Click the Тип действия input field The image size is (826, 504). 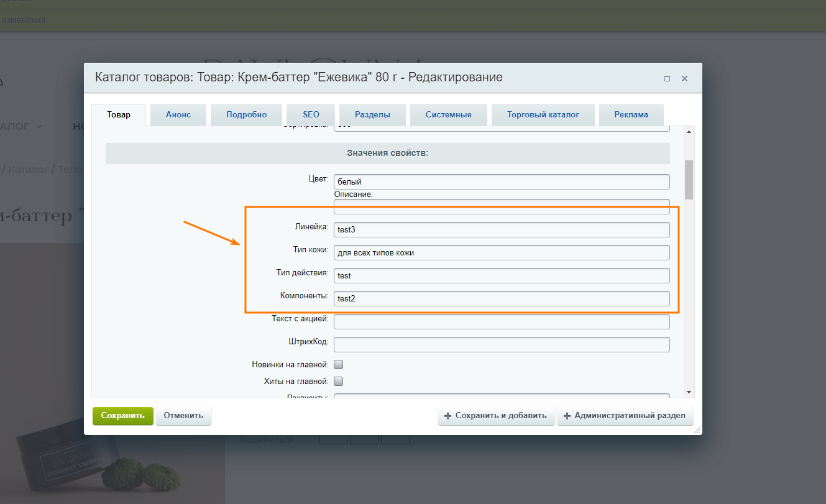[x=502, y=275]
